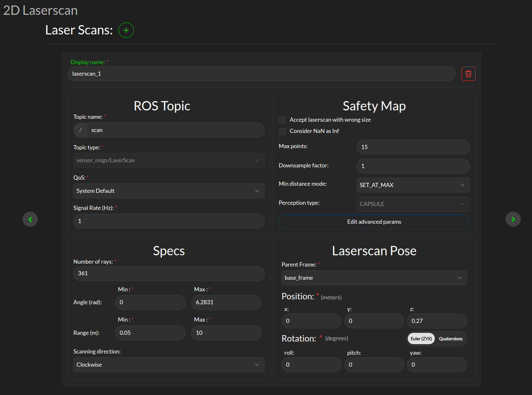Enable Accept laserscan with wrong size
532x395 pixels.
pyautogui.click(x=282, y=120)
